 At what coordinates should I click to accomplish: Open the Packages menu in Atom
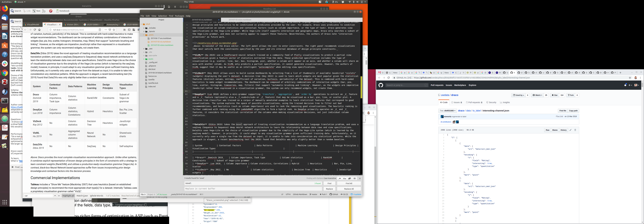[179, 16]
